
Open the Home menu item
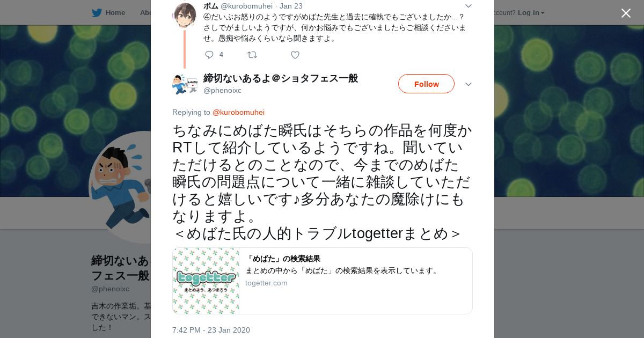tap(115, 12)
